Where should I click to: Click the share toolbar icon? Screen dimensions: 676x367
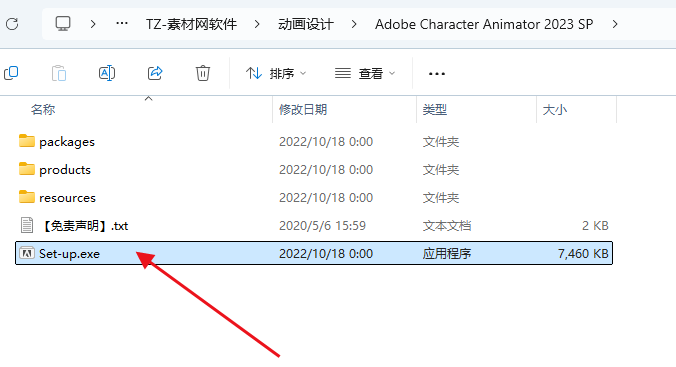[x=155, y=73]
